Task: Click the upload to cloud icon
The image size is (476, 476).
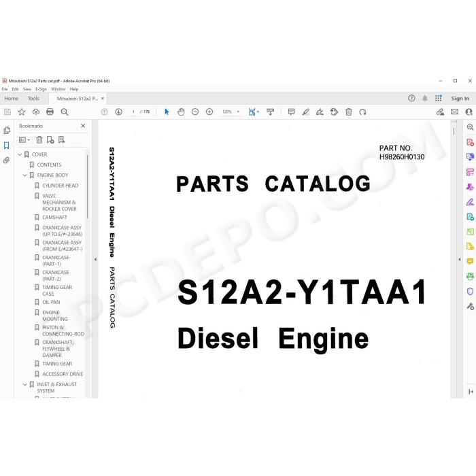Action: [x=36, y=112]
